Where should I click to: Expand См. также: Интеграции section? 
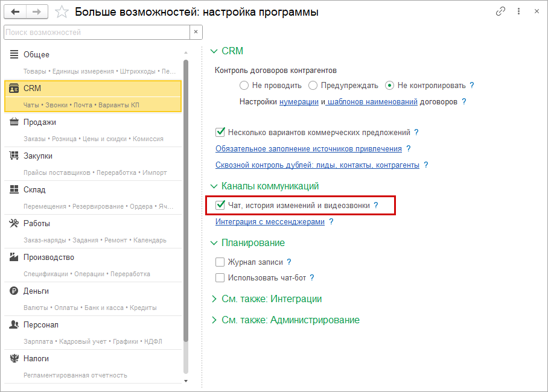pyautogui.click(x=214, y=299)
